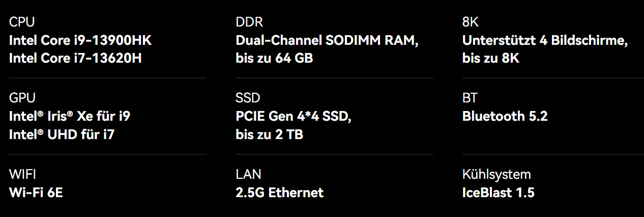Click the BT heading

coord(470,98)
